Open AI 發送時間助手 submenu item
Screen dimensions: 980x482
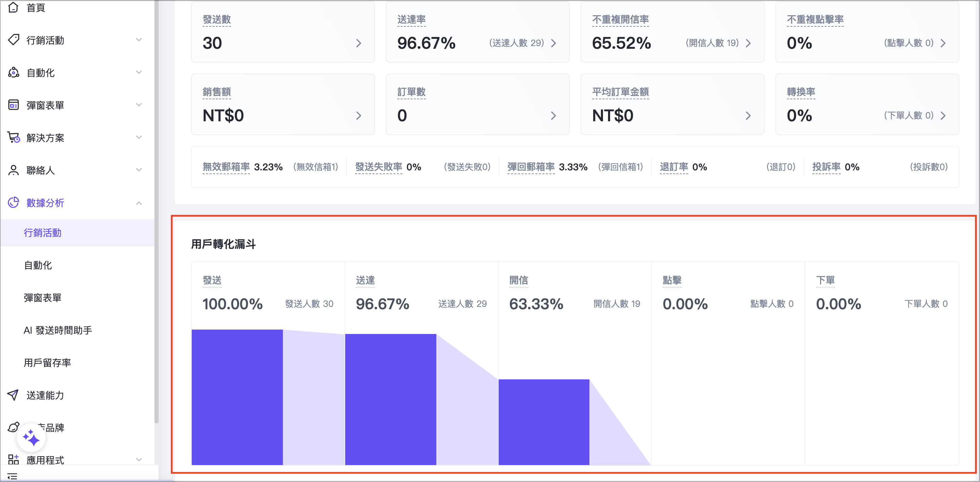tap(58, 330)
